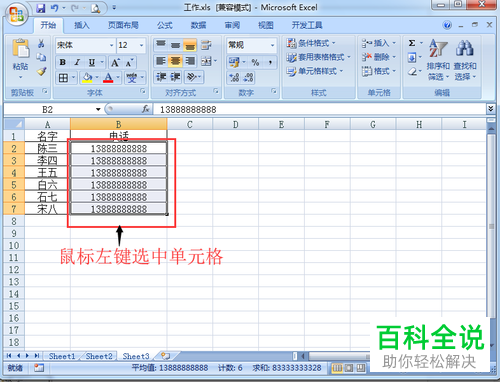Viewport: 500px width, 382px height.
Task: Decrease decimal places
Action: click(249, 77)
